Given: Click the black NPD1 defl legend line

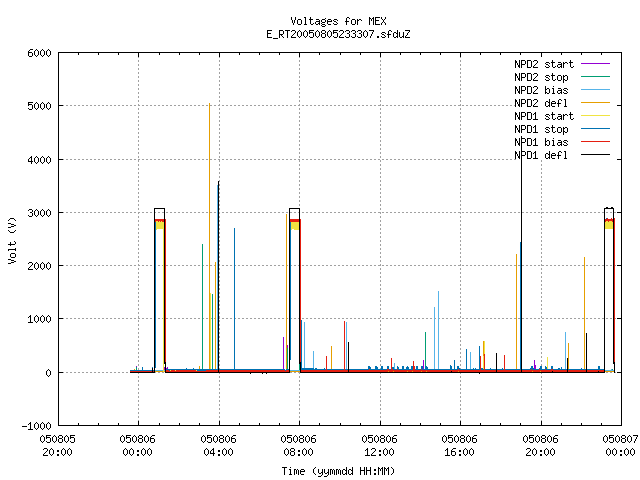Looking at the screenshot, I should 595,155.
